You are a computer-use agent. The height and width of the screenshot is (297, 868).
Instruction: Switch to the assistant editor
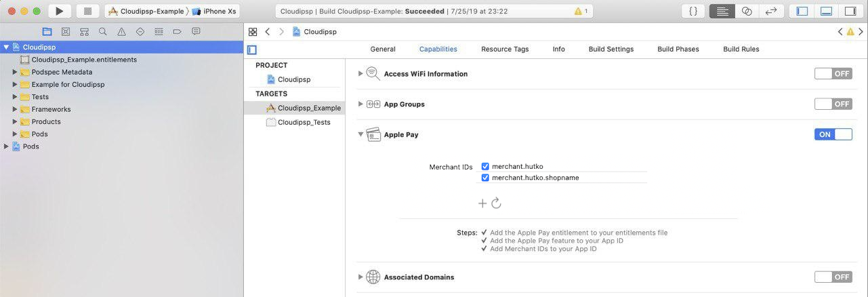pyautogui.click(x=747, y=11)
